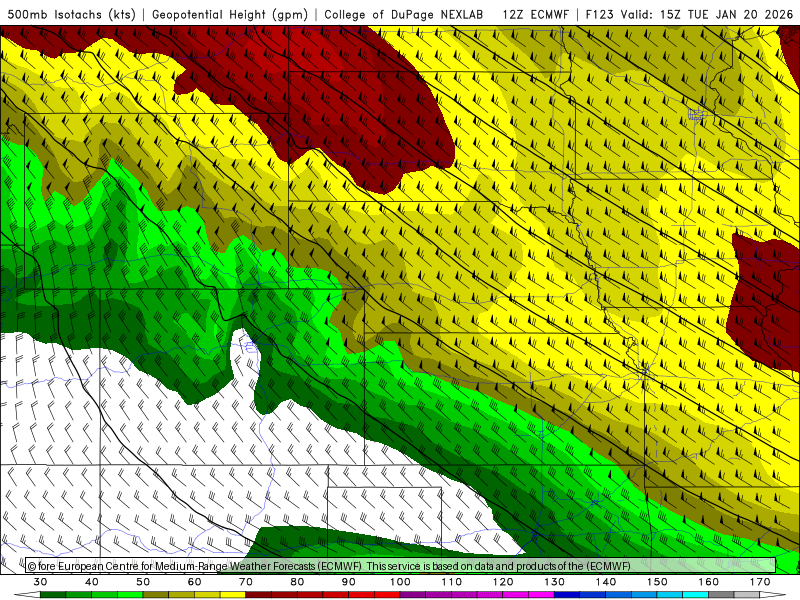The image size is (800, 600).
Task: Click the "College of DuPage NEXLAB" header text
Action: pyautogui.click(x=403, y=15)
